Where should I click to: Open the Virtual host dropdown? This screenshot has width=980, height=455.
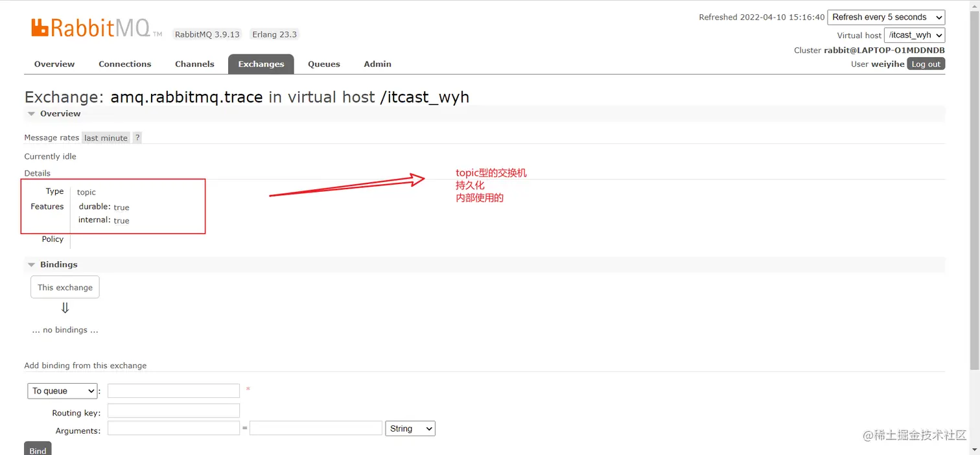(x=915, y=35)
